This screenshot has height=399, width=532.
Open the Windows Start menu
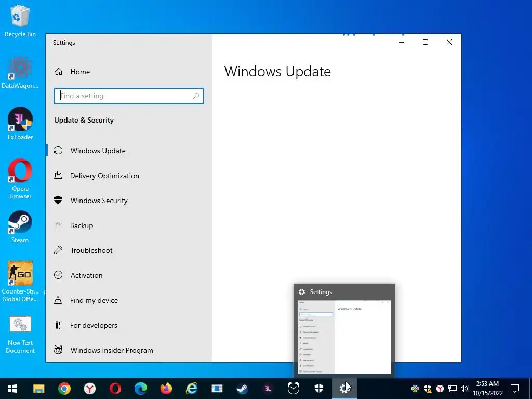click(12, 389)
